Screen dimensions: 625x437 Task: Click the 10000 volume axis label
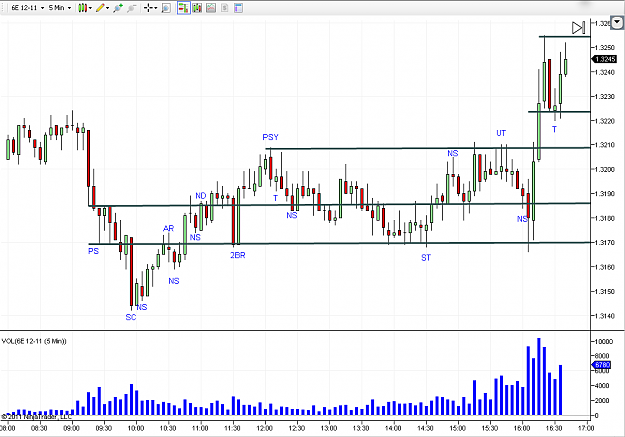(603, 342)
